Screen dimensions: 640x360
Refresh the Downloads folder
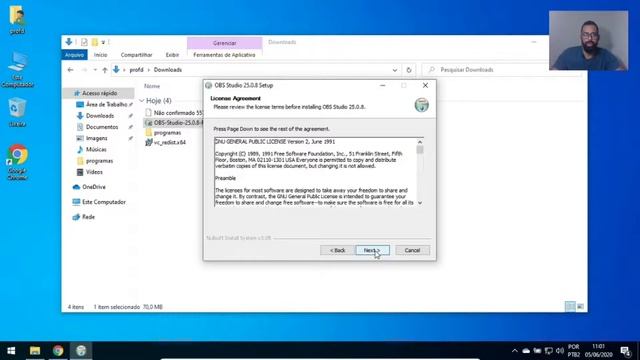coord(409,70)
